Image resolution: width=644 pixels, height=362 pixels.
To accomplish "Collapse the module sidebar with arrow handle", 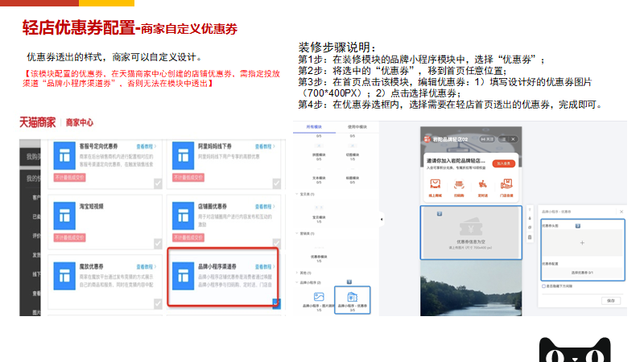I will point(382,219).
